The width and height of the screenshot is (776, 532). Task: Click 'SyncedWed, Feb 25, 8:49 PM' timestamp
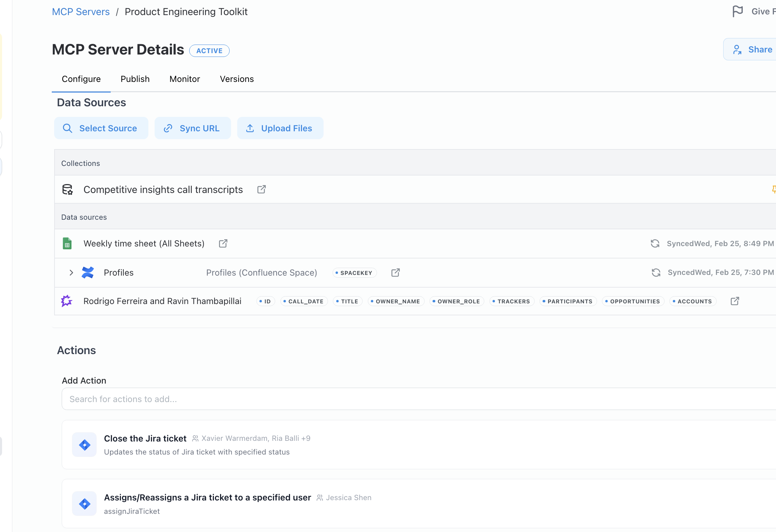[720, 243]
